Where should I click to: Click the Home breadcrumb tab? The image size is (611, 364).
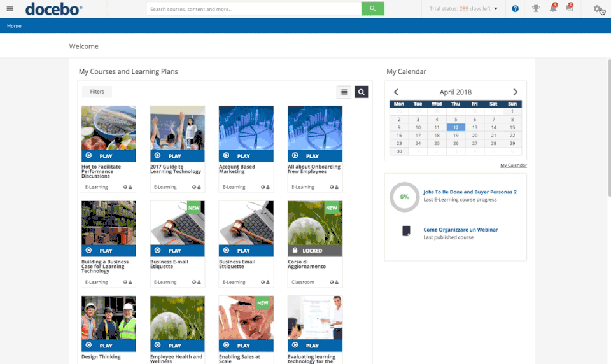pyautogui.click(x=14, y=25)
